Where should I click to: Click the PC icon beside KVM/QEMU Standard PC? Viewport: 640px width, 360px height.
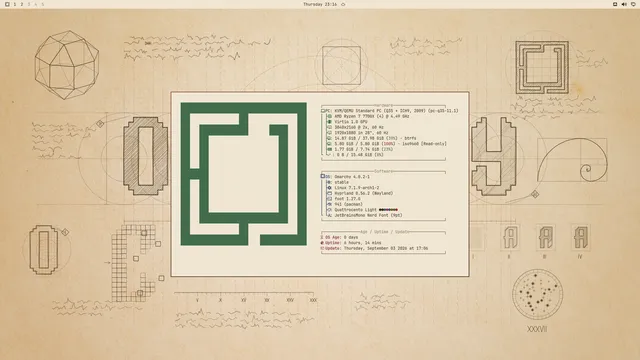point(323,111)
